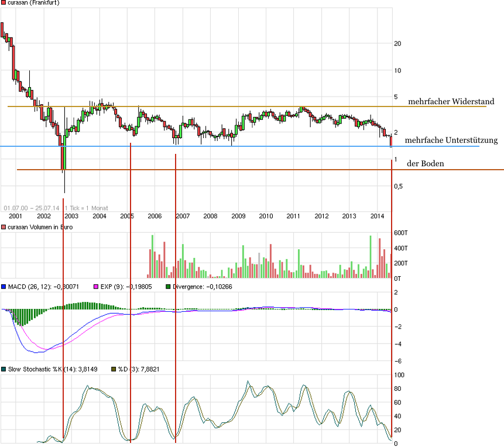The width and height of the screenshot is (504, 447).
Task: Click the 2001 x-axis year label
Action: [15, 216]
